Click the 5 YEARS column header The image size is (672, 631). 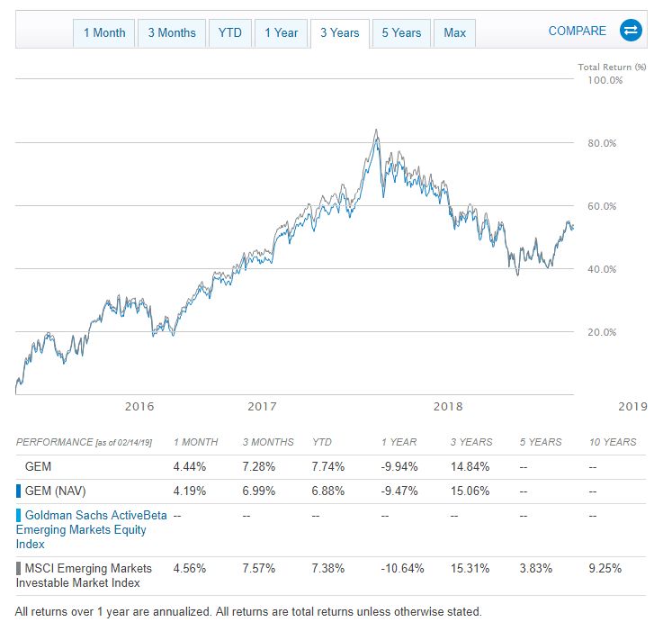[541, 442]
